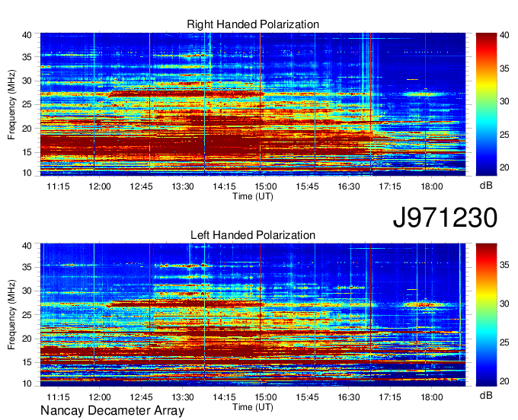Click the dB unit under the upper color bar
518x420 pixels.
click(486, 186)
